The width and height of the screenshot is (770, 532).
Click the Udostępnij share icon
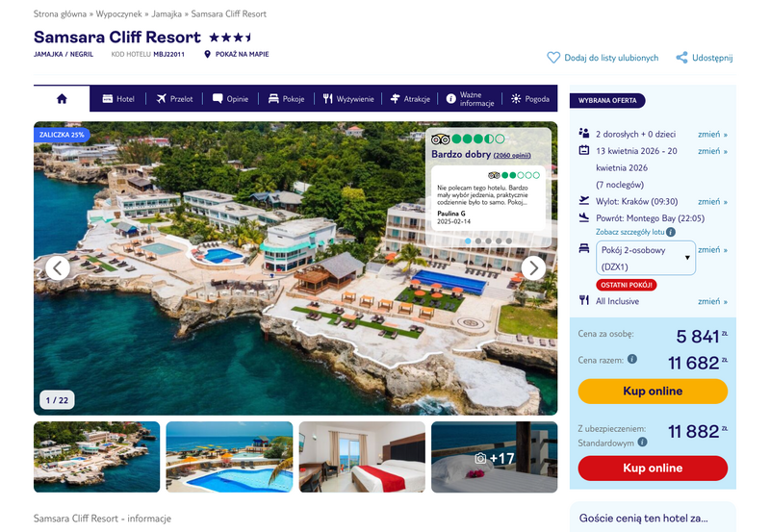click(681, 58)
